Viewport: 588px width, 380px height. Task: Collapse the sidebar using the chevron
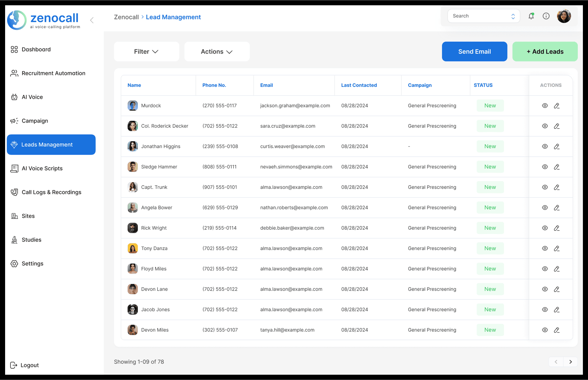92,20
